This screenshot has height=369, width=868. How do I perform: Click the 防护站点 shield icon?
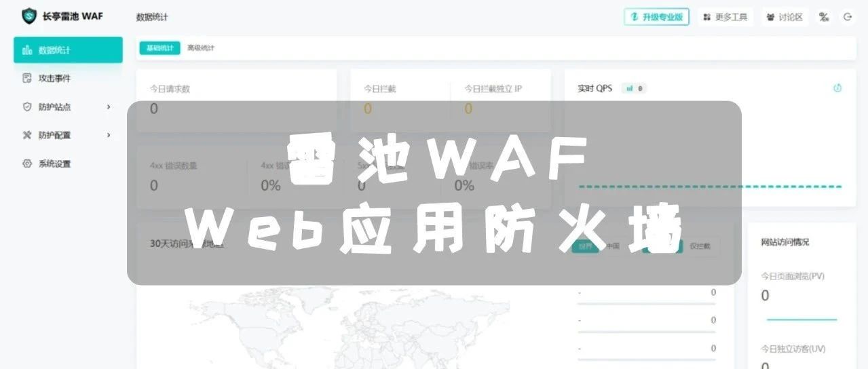(x=27, y=107)
